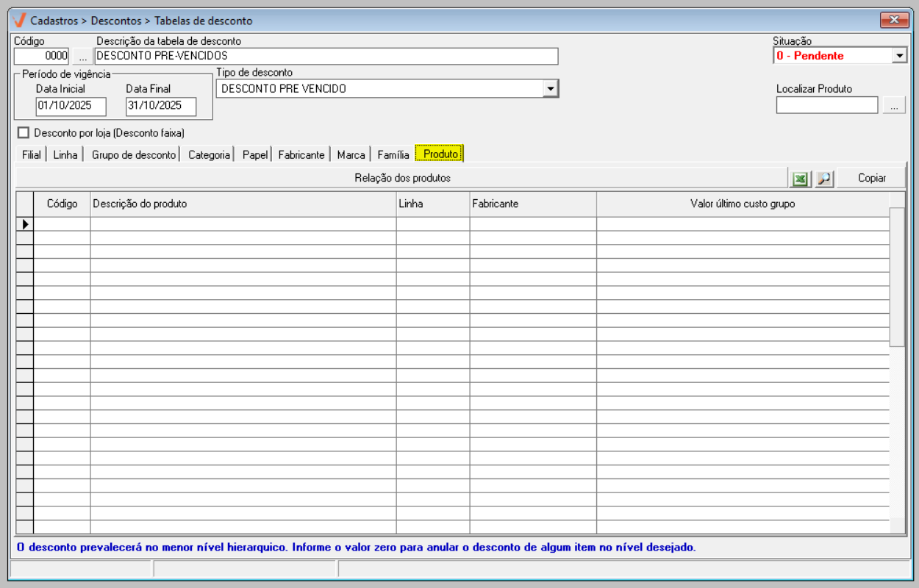Enable Desconto por loja checkbox
The height and width of the screenshot is (588, 919).
(x=24, y=133)
